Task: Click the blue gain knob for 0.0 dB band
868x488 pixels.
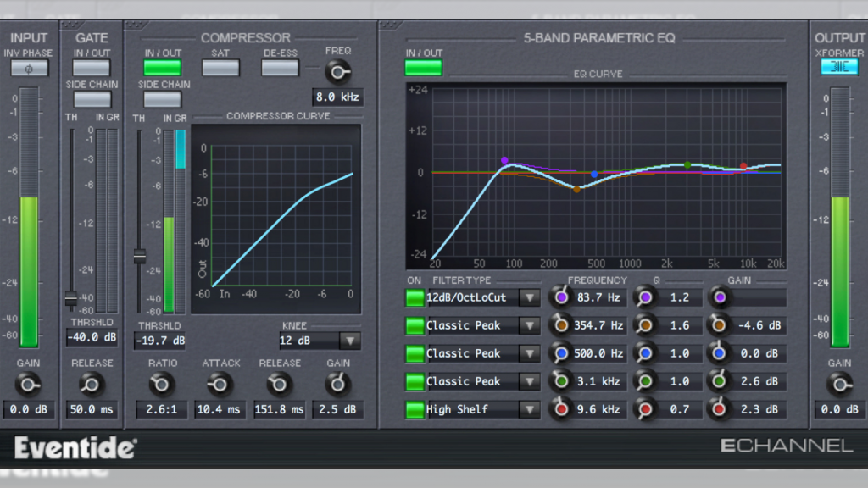Action: click(719, 353)
